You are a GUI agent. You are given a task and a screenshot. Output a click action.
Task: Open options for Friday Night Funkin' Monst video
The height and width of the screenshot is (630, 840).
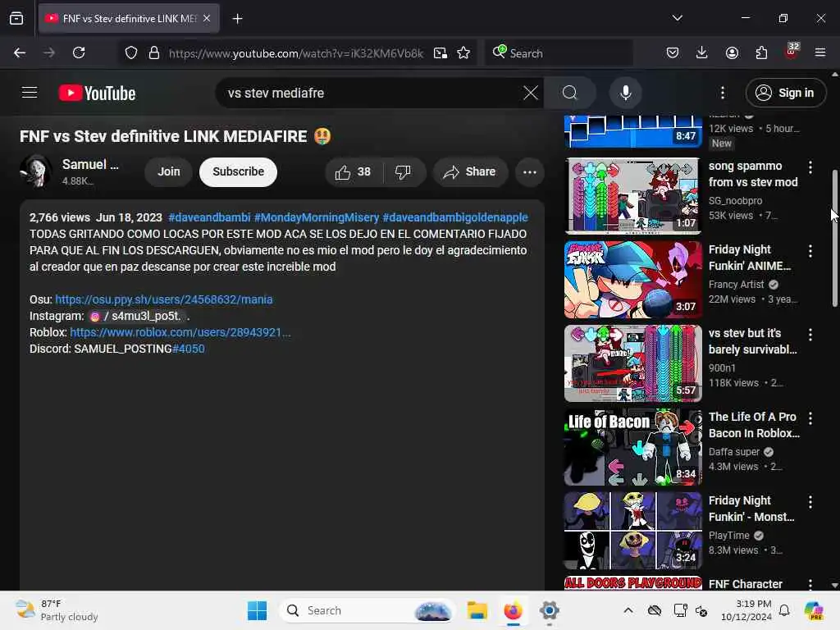(810, 501)
